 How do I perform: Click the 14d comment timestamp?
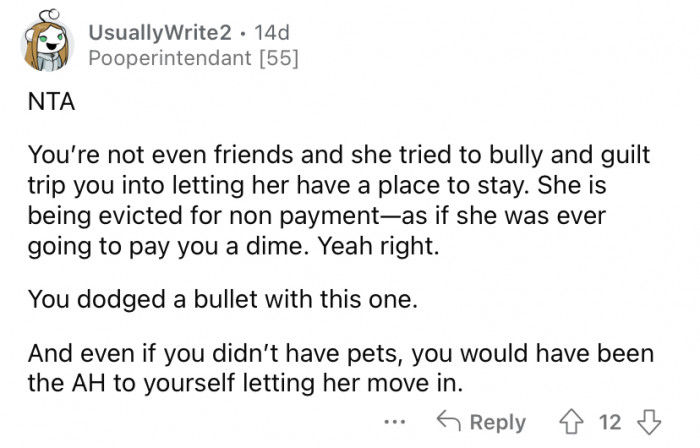tap(272, 33)
